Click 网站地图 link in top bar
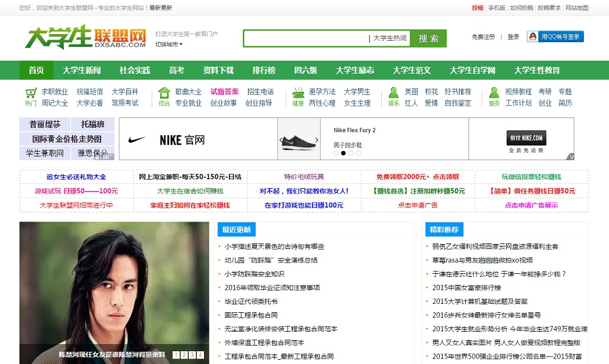 [x=577, y=8]
